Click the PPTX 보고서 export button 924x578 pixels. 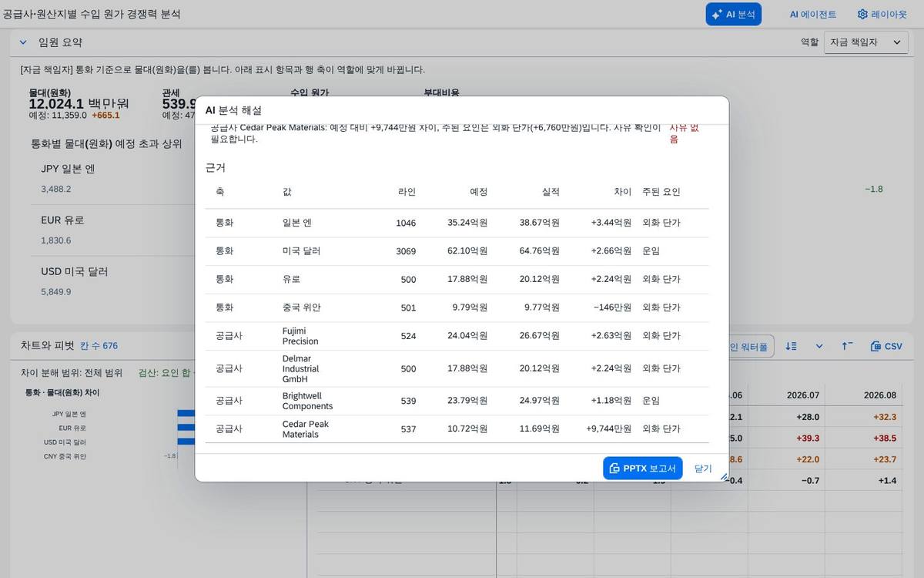click(x=642, y=468)
